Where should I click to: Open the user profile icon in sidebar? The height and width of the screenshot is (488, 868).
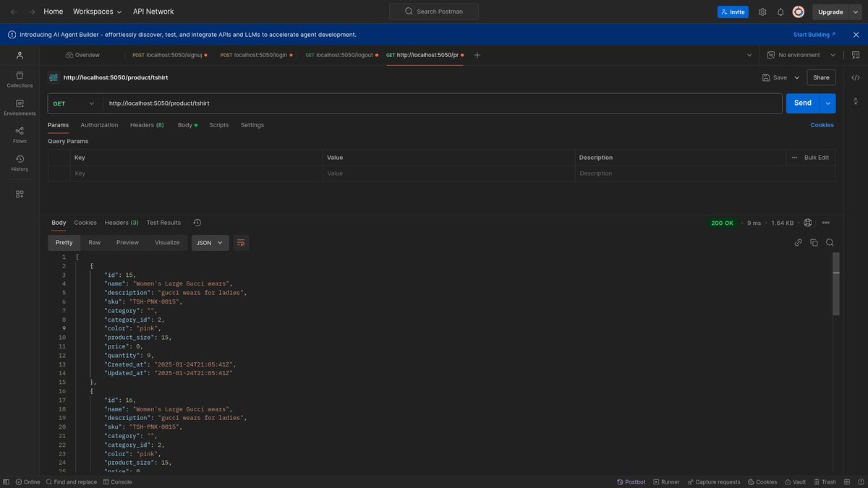20,55
